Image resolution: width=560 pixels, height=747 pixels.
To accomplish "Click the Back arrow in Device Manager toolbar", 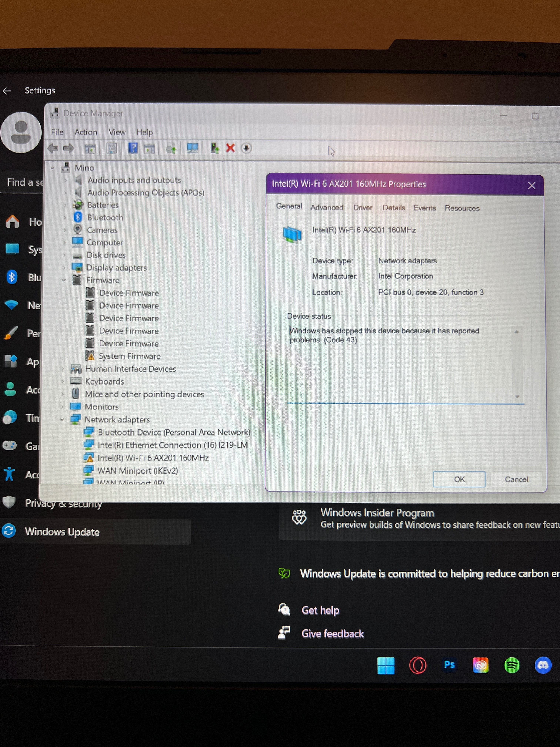I will 53,148.
